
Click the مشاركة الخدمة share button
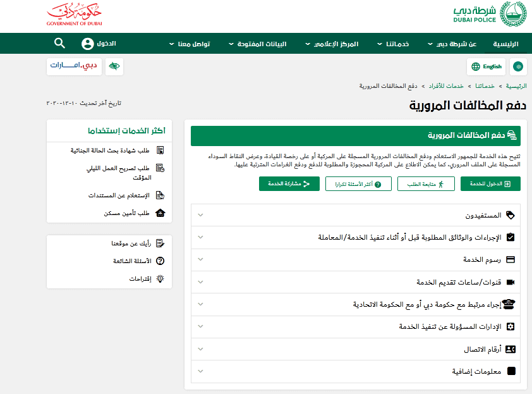(x=289, y=184)
